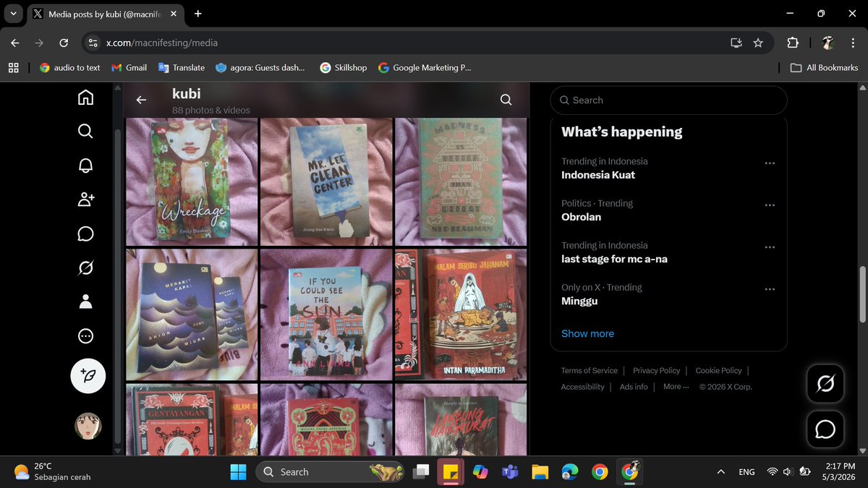
Task: Open the Madness Is Better Than Defeat photo
Action: tap(461, 182)
